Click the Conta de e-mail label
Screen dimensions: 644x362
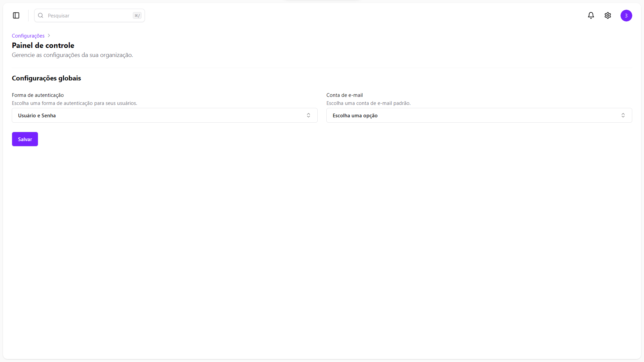click(x=344, y=95)
